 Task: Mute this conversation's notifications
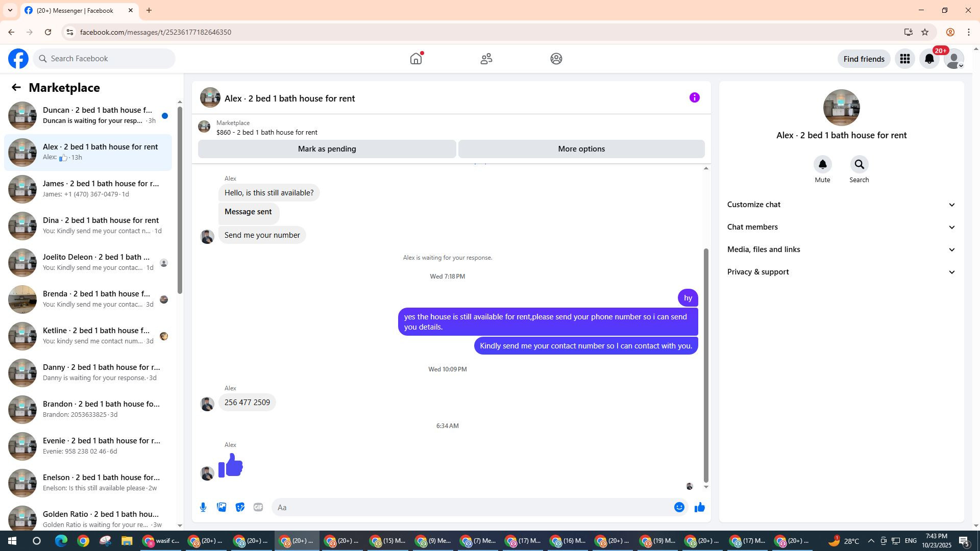tap(822, 165)
